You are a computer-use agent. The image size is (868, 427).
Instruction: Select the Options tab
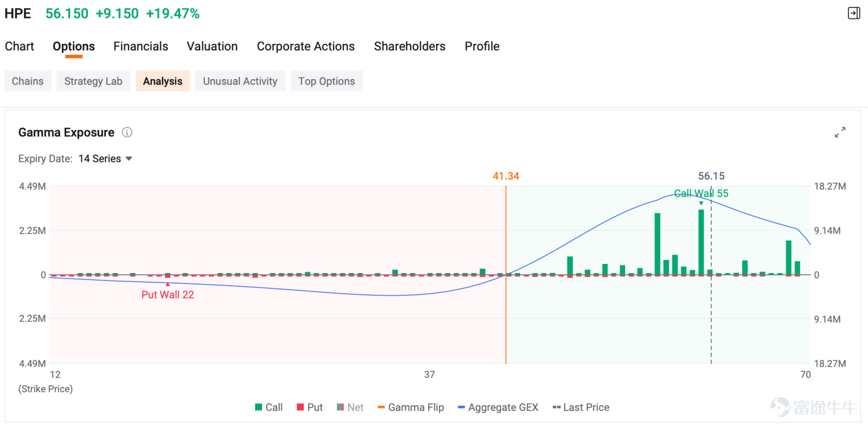pos(74,47)
